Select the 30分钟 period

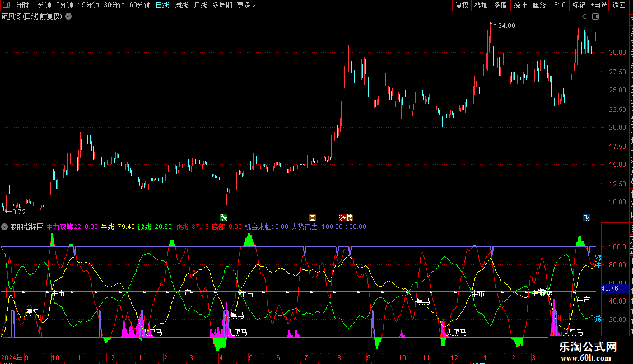(114, 5)
